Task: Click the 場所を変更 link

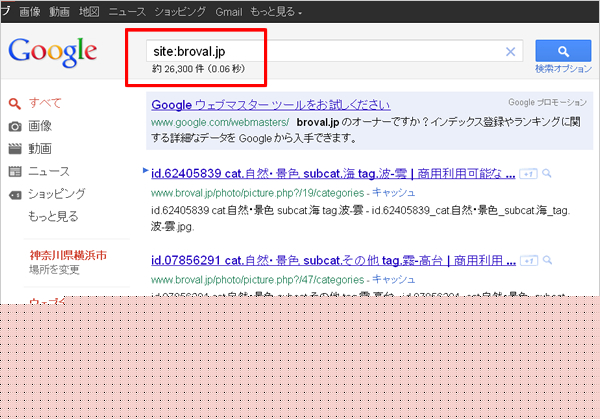Action: [54, 270]
